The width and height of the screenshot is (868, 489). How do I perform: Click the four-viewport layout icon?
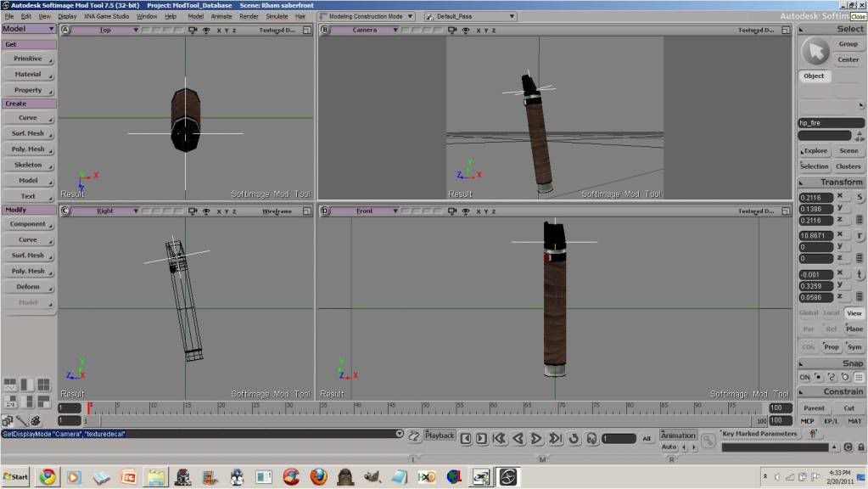pyautogui.click(x=43, y=384)
